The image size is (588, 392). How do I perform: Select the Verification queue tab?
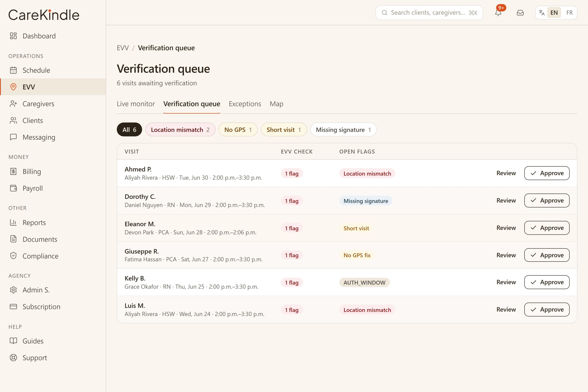click(192, 104)
